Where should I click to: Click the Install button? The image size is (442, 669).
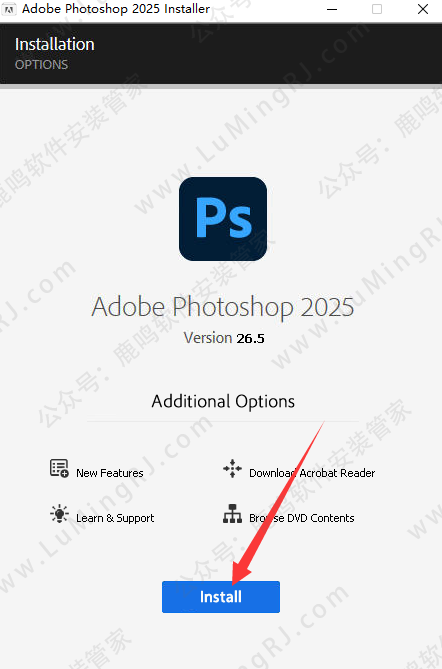click(x=221, y=596)
